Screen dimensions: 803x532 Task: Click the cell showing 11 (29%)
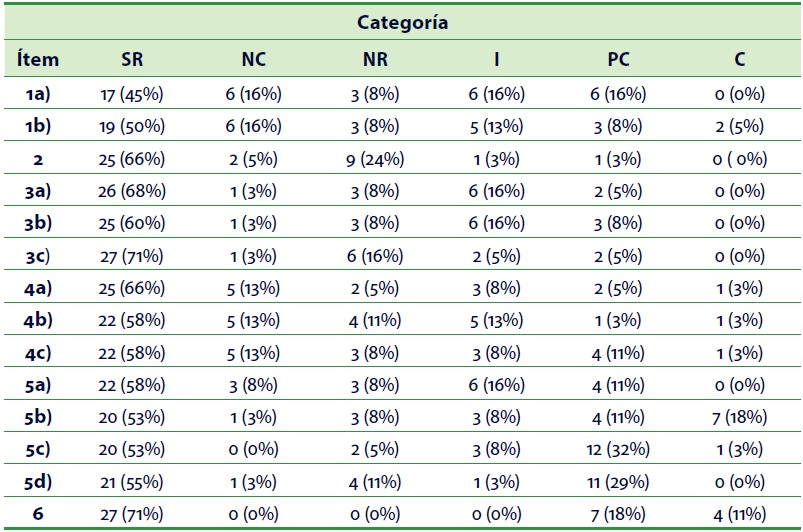[x=618, y=482]
